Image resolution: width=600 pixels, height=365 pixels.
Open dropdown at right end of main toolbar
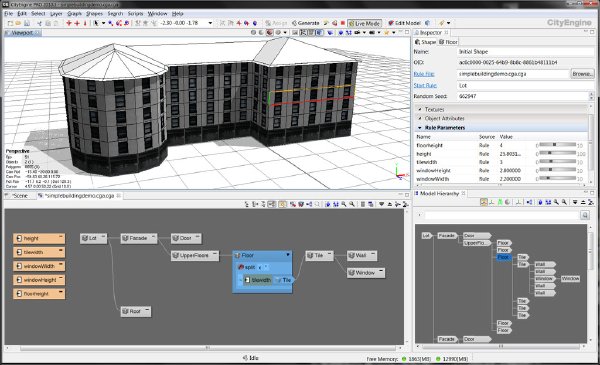[x=448, y=23]
